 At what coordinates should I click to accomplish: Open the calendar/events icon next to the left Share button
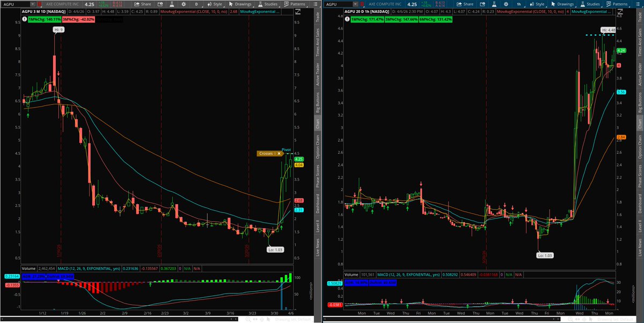[160, 3]
